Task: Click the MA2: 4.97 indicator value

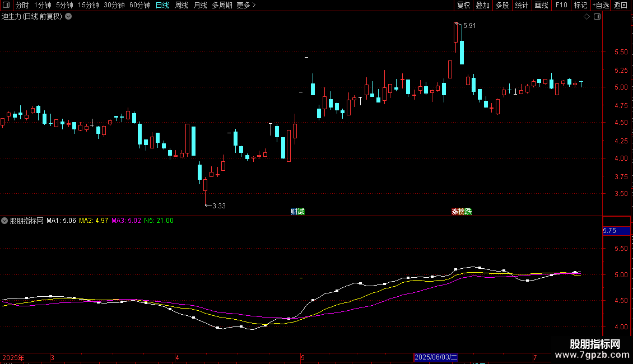Action: 94,221
